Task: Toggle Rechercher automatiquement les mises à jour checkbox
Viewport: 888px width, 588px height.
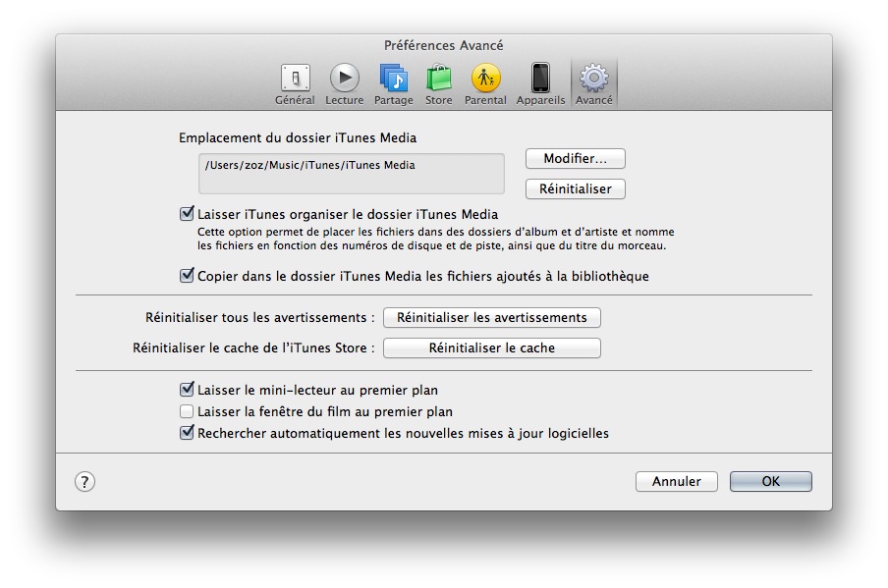Action: [x=187, y=433]
